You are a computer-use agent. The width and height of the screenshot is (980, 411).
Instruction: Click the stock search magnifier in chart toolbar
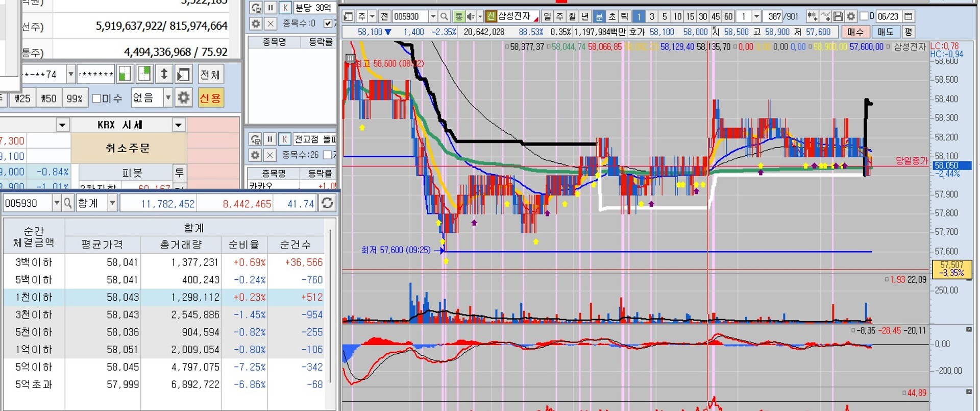(444, 16)
